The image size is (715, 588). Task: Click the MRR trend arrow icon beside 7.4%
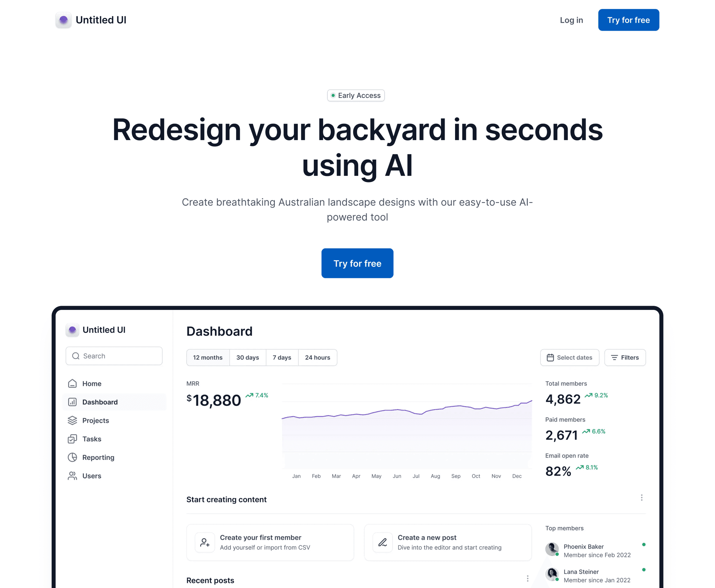[250, 395]
